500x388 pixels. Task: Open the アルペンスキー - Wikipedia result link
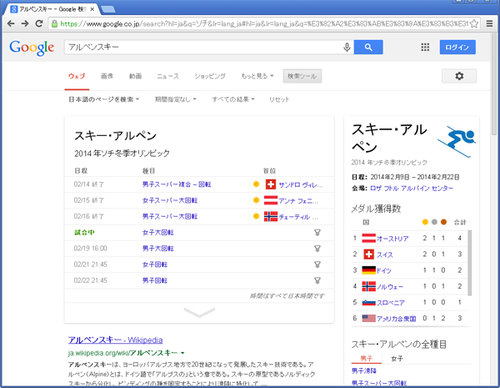tap(115, 340)
